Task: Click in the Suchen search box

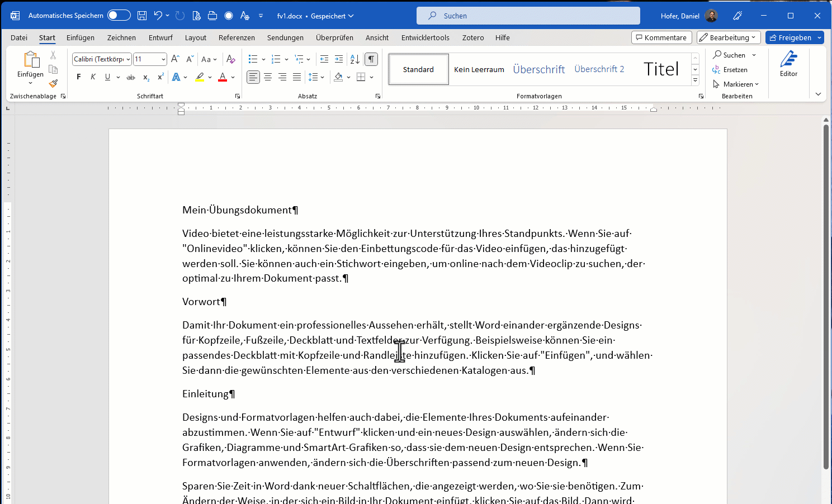Action: click(528, 16)
